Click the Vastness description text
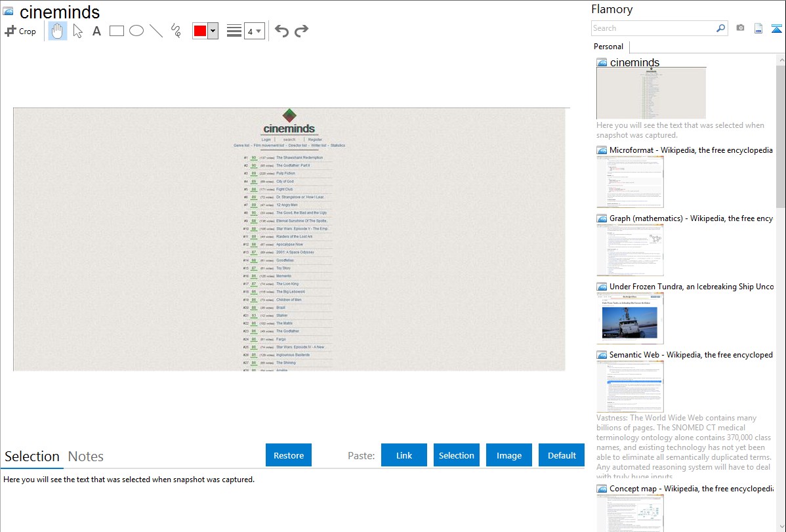 [x=684, y=447]
